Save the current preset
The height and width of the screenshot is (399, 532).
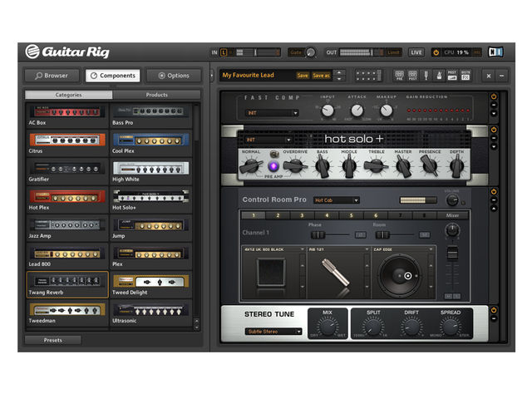pyautogui.click(x=303, y=76)
